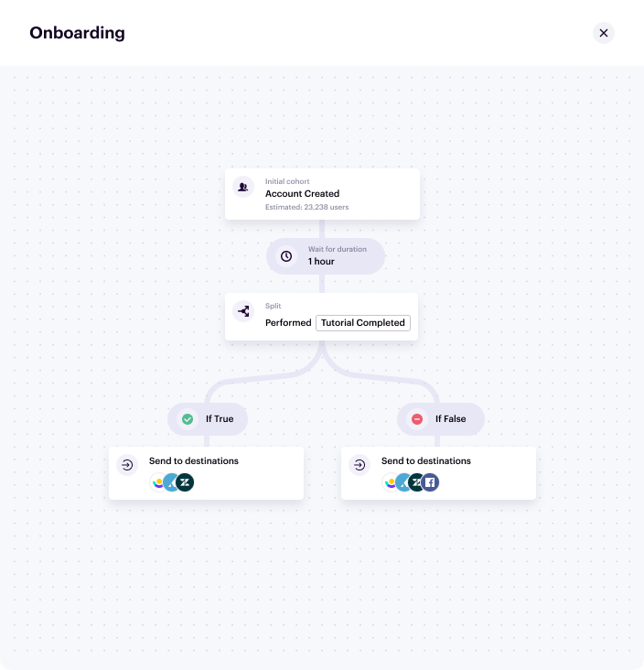This screenshot has height=670, width=644.
Task: Click the first destination icon under If True
Action: (x=159, y=482)
